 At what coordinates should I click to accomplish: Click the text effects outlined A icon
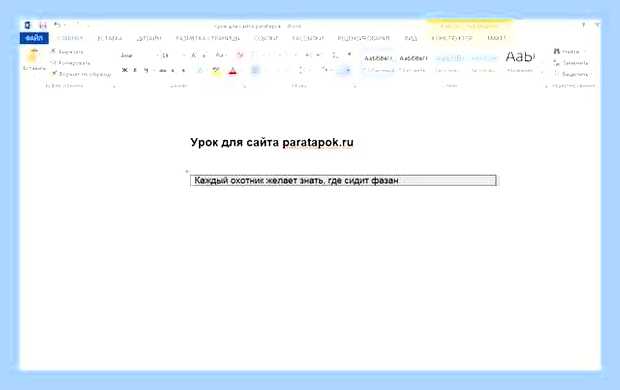pos(200,71)
